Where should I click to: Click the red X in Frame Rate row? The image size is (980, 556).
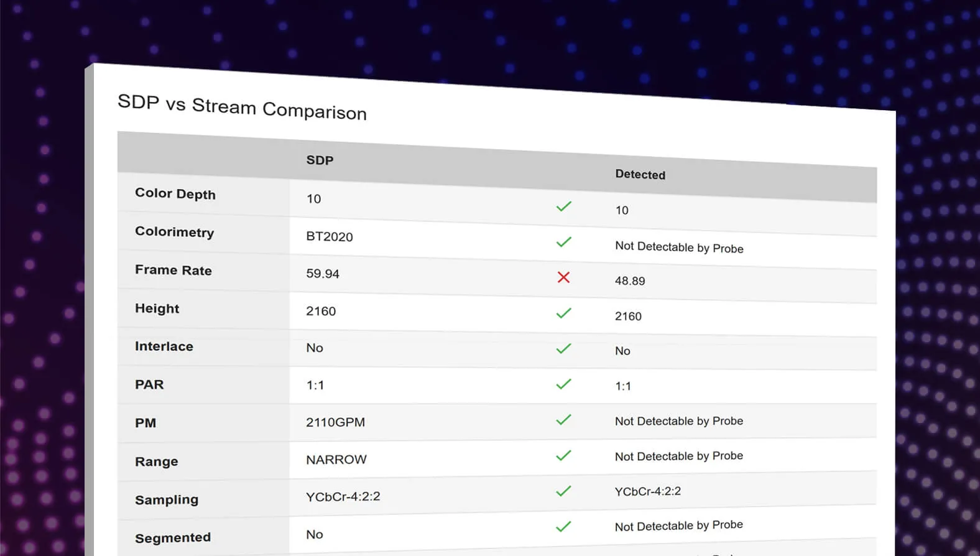pos(563,277)
